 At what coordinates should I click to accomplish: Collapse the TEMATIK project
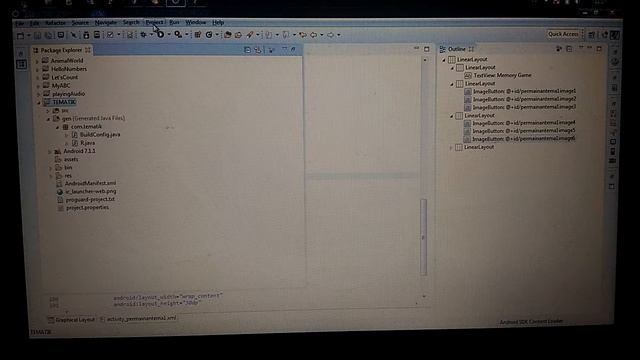point(39,103)
